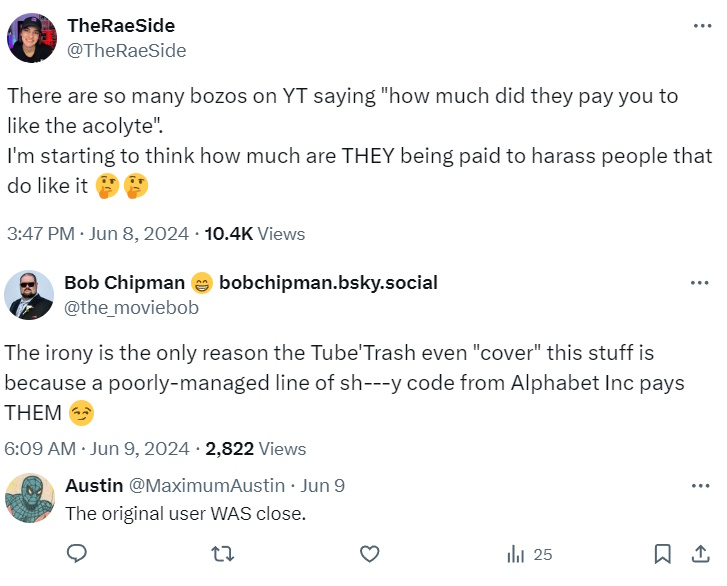727x586 pixels.
Task: Open the 2,822 Views count
Action: pyautogui.click(x=255, y=449)
